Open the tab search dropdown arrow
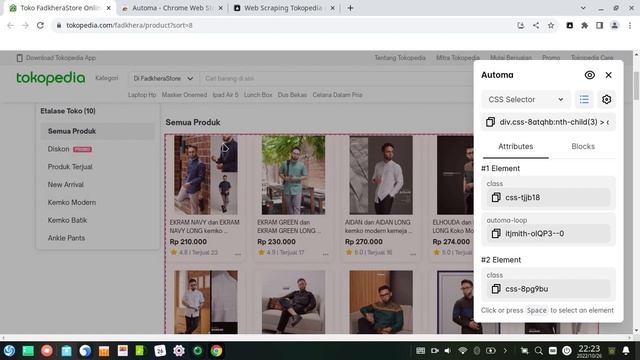This screenshot has height=360, width=640. pos(583,8)
